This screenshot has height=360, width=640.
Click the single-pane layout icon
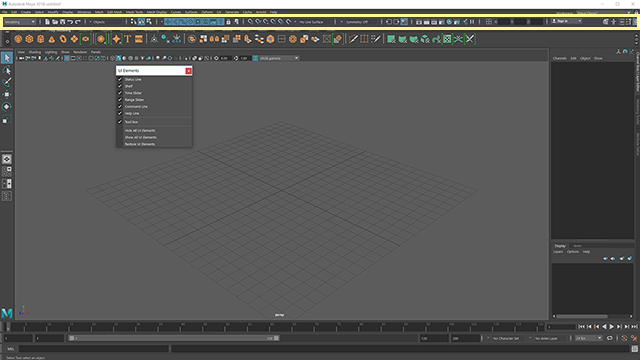[x=7, y=159]
